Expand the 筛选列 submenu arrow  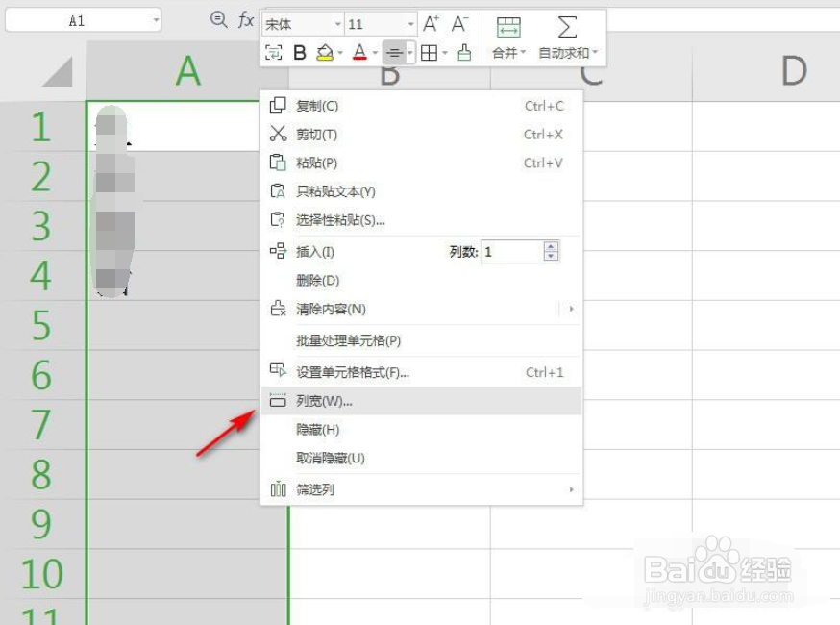571,489
